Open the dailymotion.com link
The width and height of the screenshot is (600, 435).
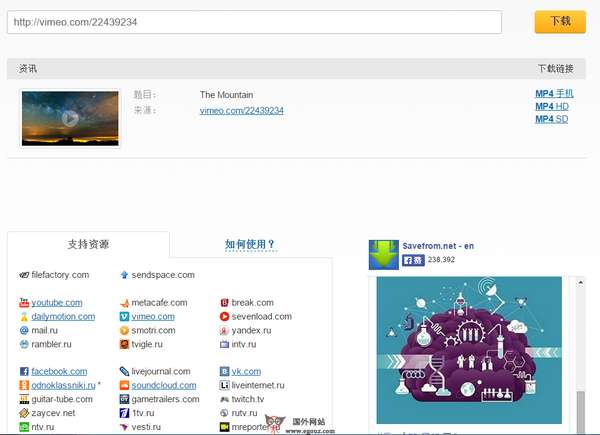click(x=63, y=317)
